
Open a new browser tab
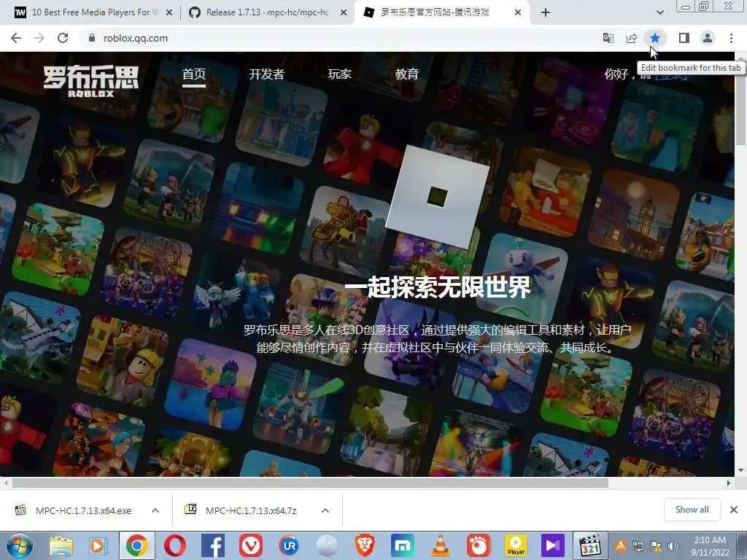tap(546, 13)
